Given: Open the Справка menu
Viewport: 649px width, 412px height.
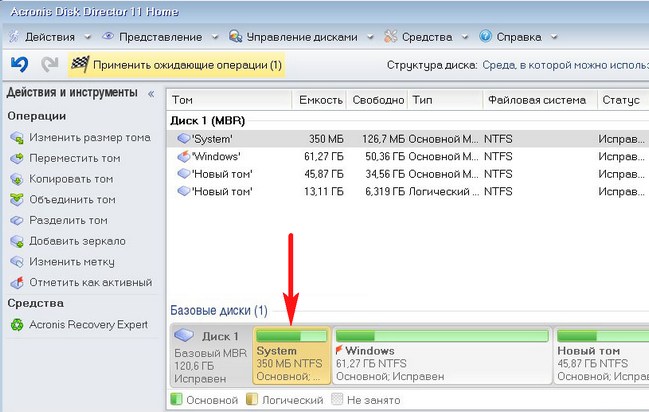Looking at the screenshot, I should coord(519,37).
